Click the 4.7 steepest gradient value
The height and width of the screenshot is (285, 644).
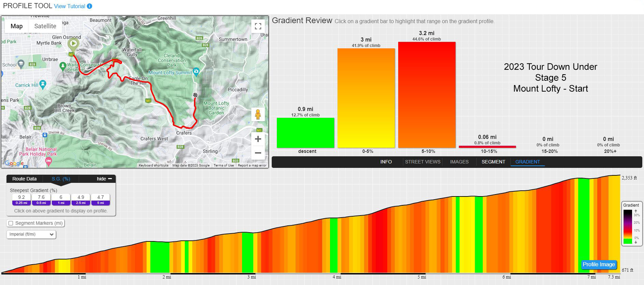[101, 197]
